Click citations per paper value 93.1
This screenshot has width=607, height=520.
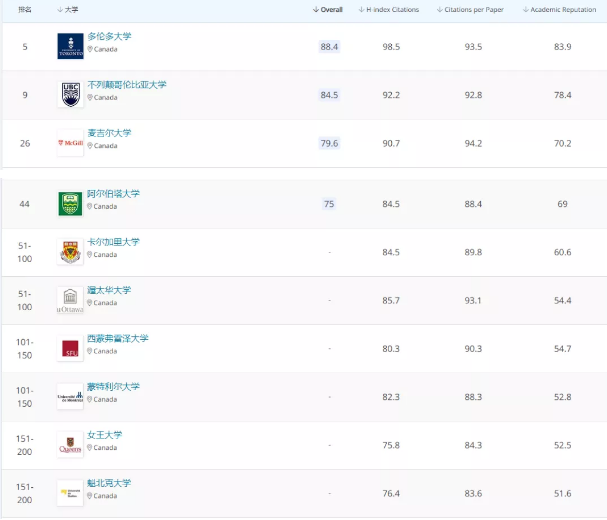tap(473, 300)
